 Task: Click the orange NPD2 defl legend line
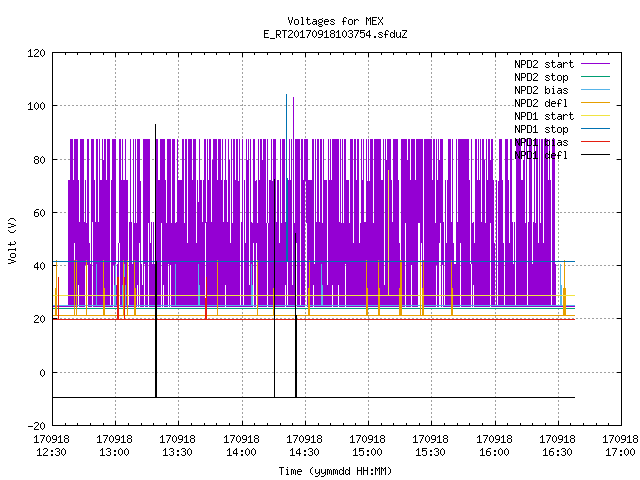coord(595,102)
